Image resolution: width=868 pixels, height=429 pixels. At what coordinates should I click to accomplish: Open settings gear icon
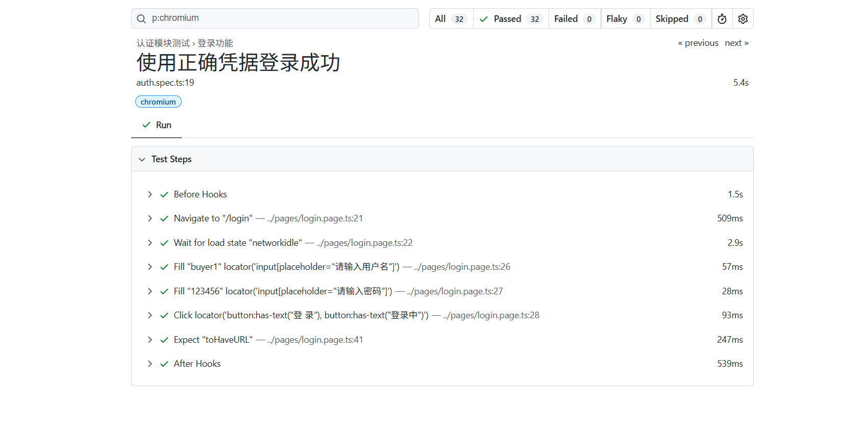743,19
